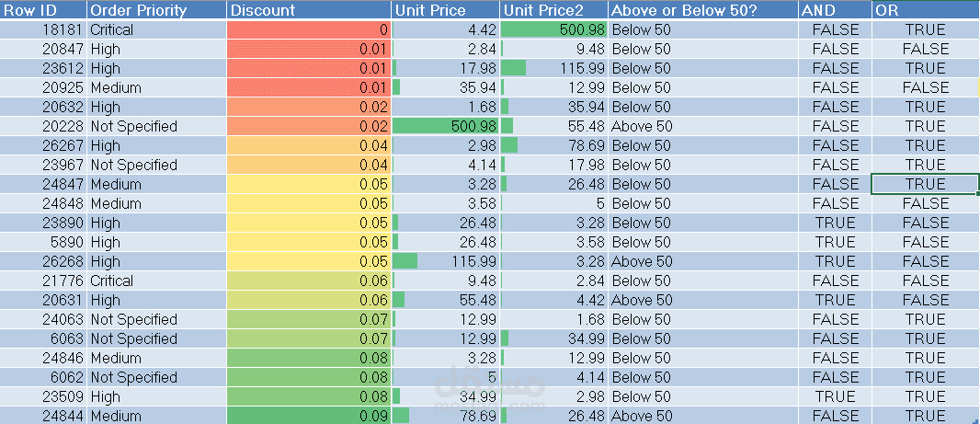
Task: Select the green Discount cell showing 0.09
Action: [x=308, y=416]
